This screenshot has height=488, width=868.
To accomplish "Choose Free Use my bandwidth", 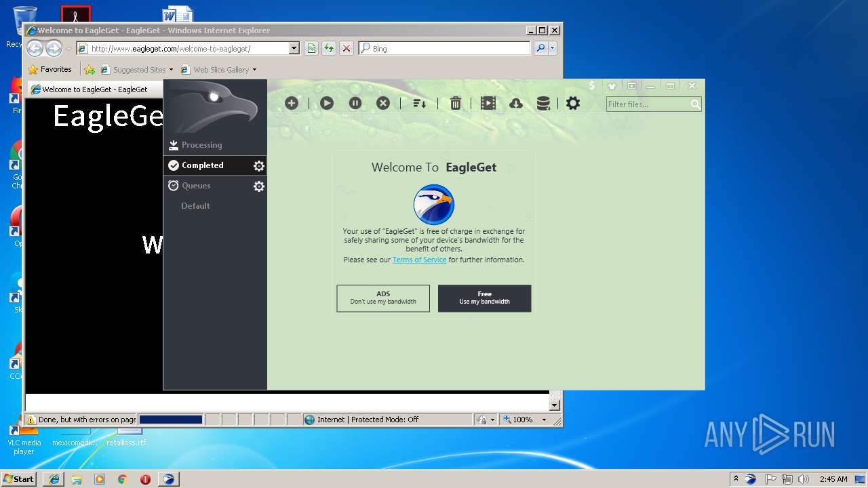I will coord(484,298).
